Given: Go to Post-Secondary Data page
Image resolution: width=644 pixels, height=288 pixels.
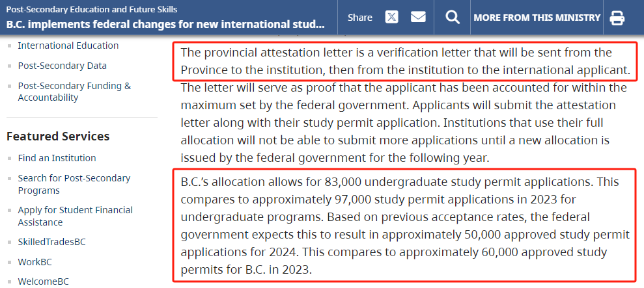Looking at the screenshot, I should pyautogui.click(x=62, y=66).
